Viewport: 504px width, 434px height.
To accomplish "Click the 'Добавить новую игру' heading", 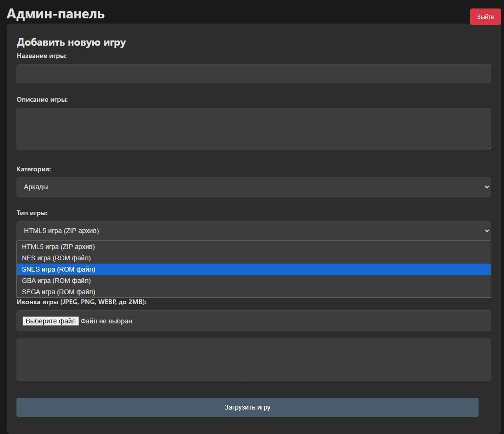I will pyautogui.click(x=72, y=42).
